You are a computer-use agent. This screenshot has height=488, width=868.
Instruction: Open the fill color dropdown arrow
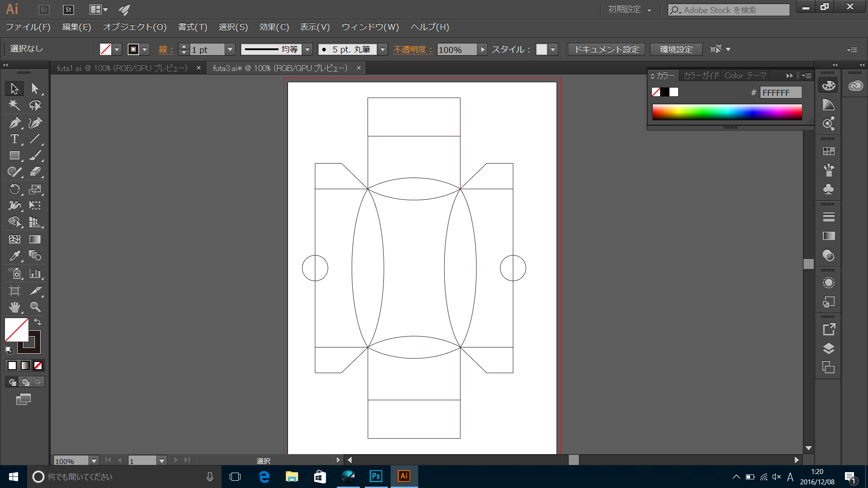[117, 50]
